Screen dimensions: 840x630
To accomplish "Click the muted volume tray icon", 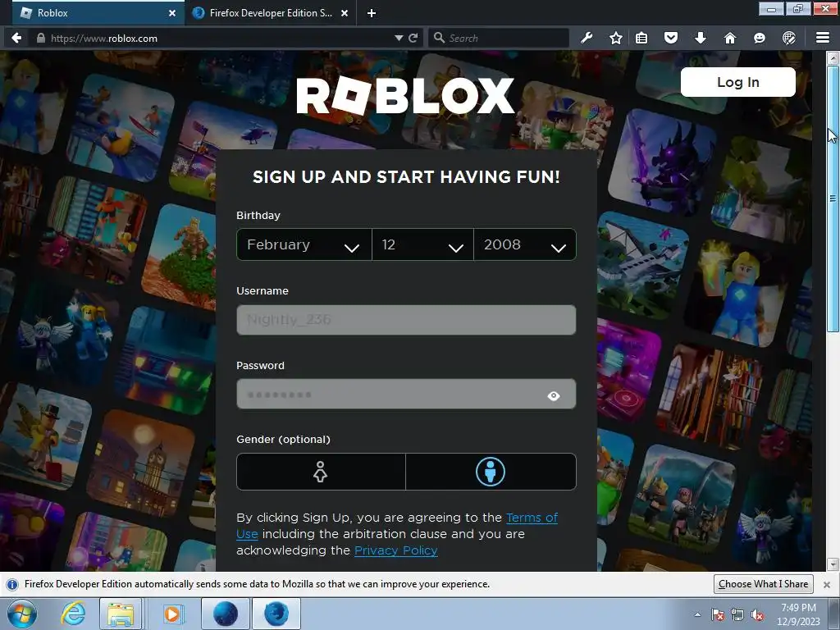I will click(x=757, y=614).
